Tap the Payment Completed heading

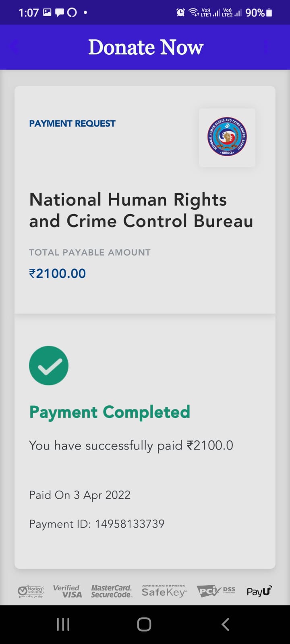click(110, 412)
